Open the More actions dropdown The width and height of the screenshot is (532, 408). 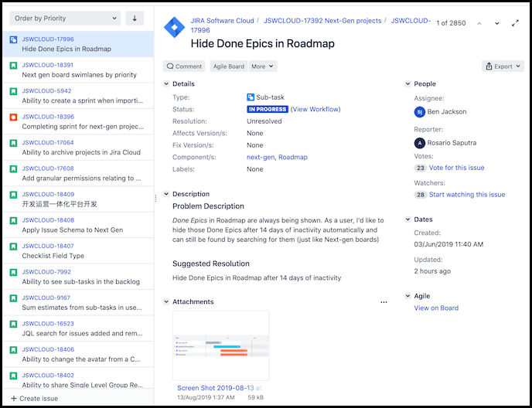click(x=263, y=66)
